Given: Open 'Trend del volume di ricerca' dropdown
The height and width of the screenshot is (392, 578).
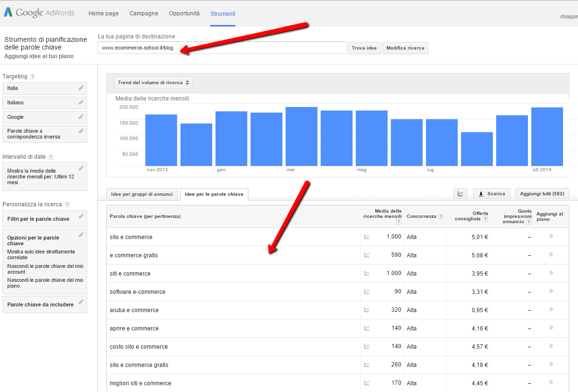Looking at the screenshot, I should [154, 83].
